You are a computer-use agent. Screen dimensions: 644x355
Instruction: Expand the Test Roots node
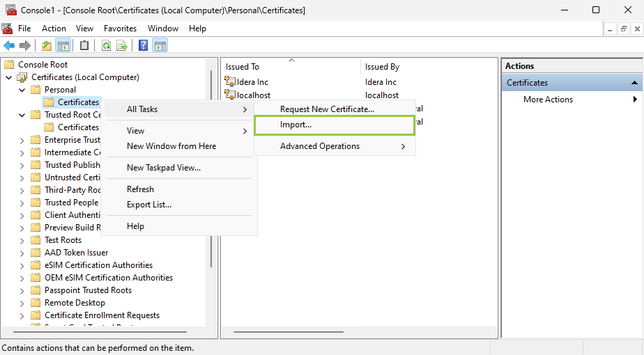click(22, 241)
